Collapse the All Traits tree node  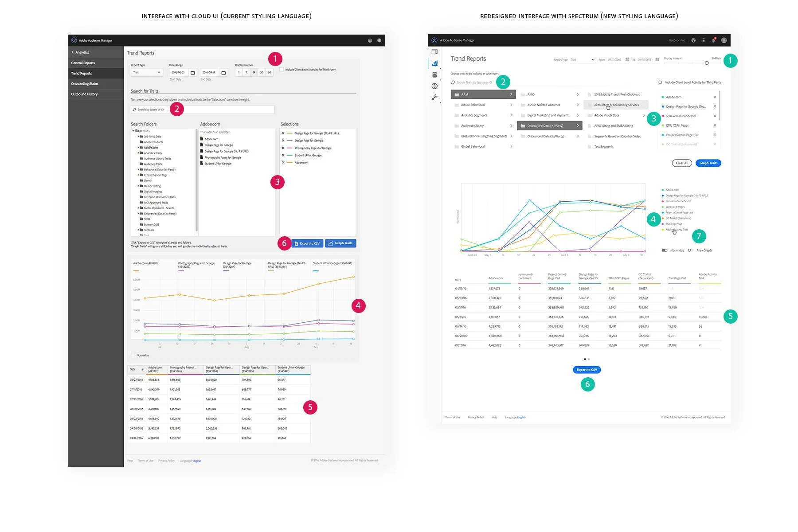point(133,131)
